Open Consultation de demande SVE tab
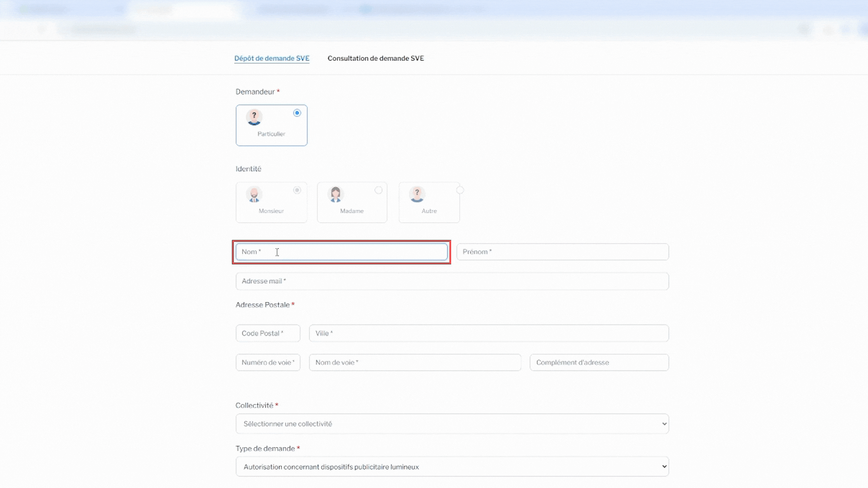 coord(376,58)
